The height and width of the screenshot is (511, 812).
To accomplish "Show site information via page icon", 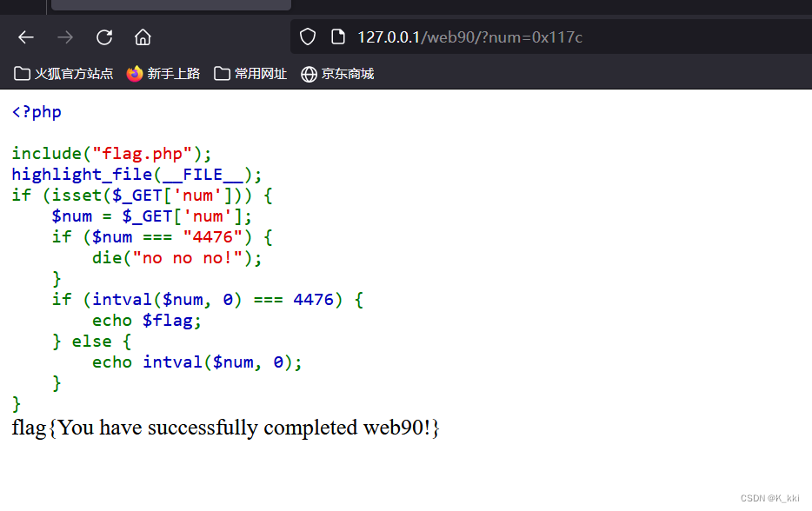I will click(338, 36).
